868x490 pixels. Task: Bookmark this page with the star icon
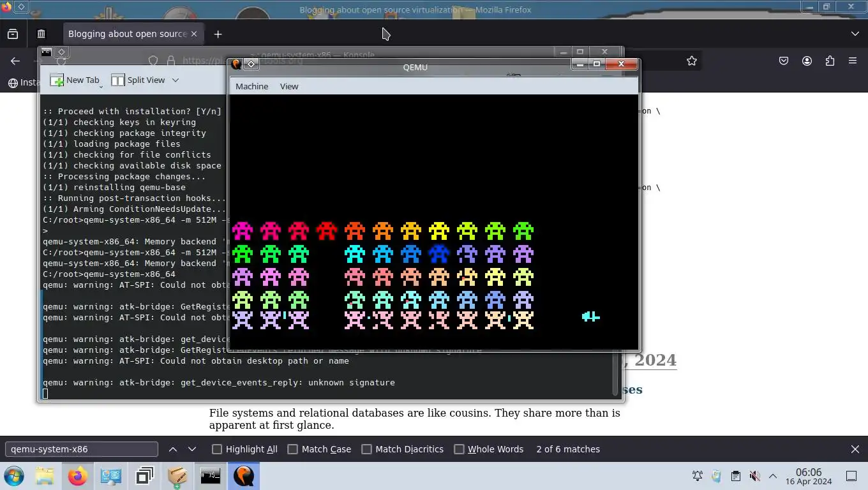(x=692, y=61)
